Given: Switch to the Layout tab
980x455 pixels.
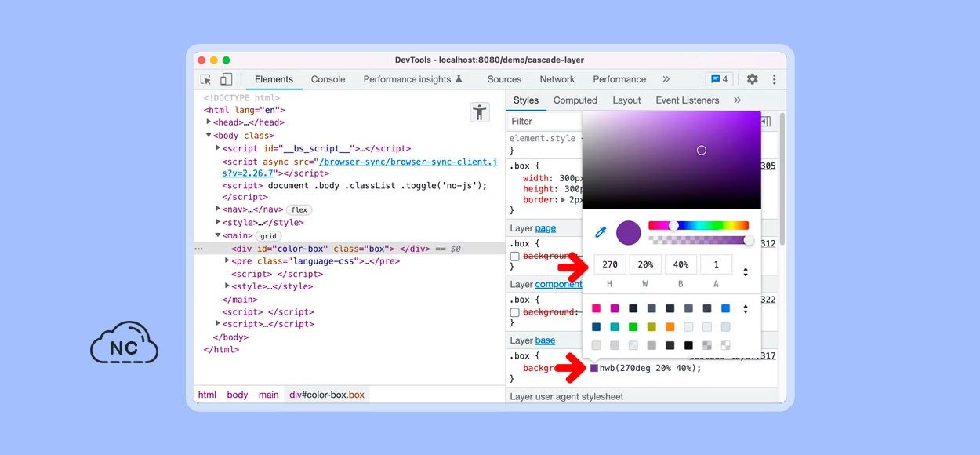Looking at the screenshot, I should [x=626, y=100].
